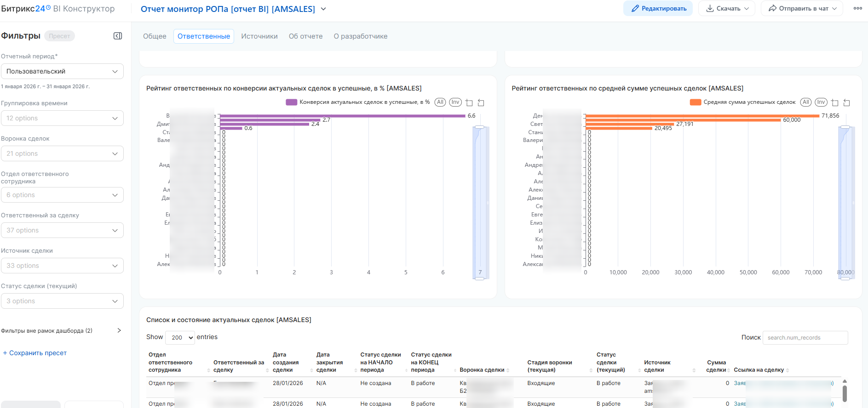Click the Поиск search input field

tap(805, 338)
